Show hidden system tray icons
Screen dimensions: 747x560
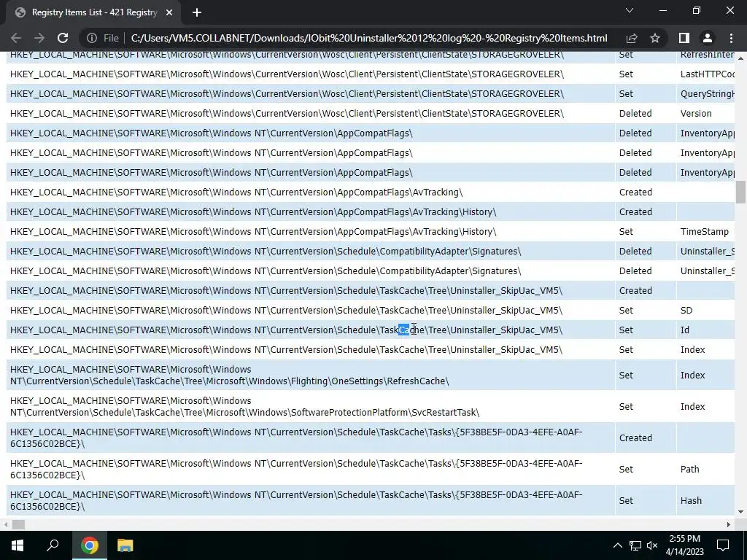[x=617, y=545]
